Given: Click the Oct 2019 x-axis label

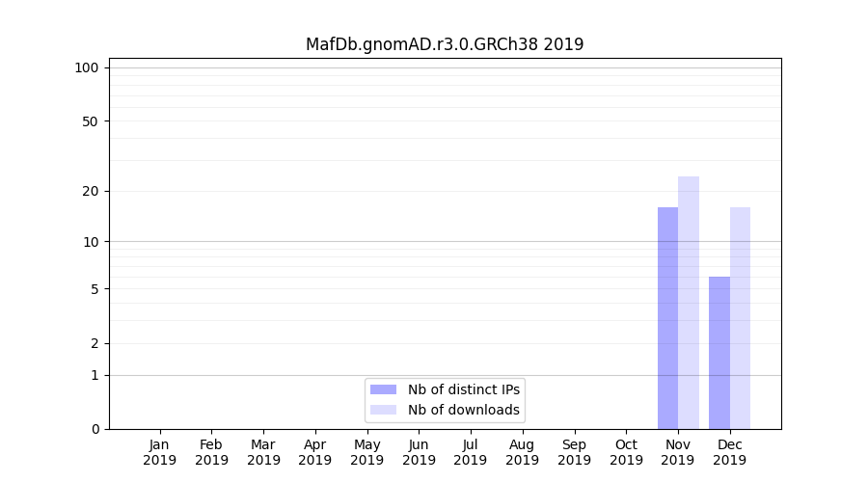Looking at the screenshot, I should 626,452.
